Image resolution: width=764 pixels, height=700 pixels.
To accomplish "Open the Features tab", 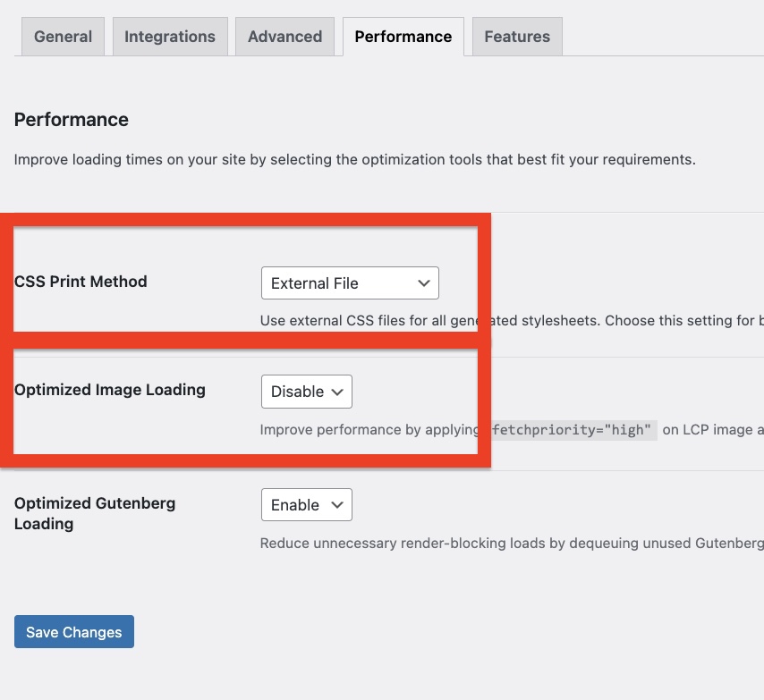I will tap(517, 37).
